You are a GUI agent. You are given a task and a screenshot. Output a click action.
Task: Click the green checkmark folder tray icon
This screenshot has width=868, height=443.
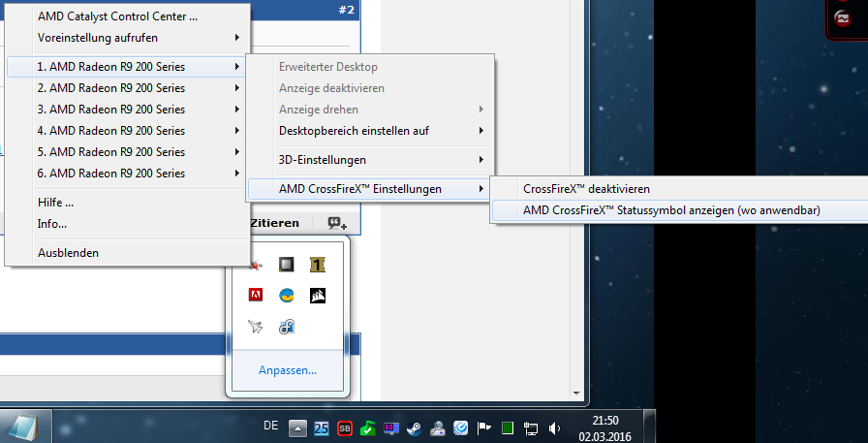coord(367,428)
